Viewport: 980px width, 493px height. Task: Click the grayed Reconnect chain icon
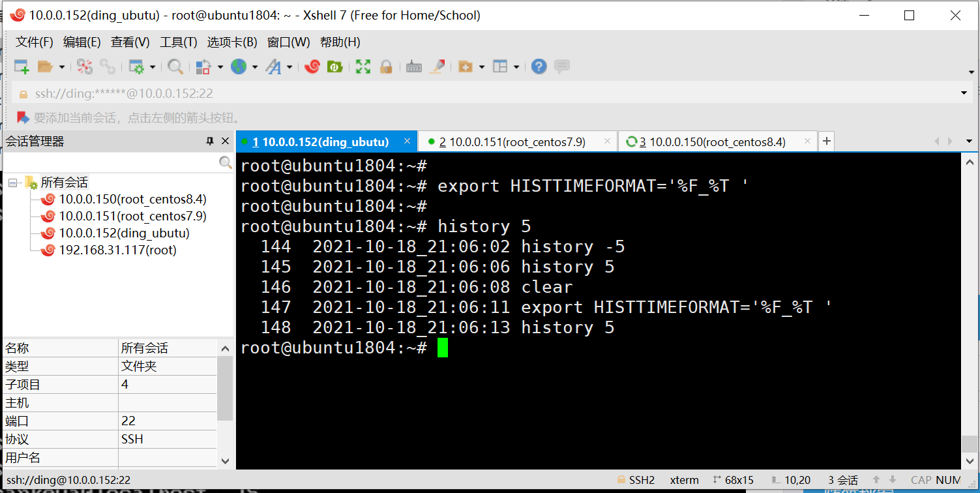tap(108, 67)
